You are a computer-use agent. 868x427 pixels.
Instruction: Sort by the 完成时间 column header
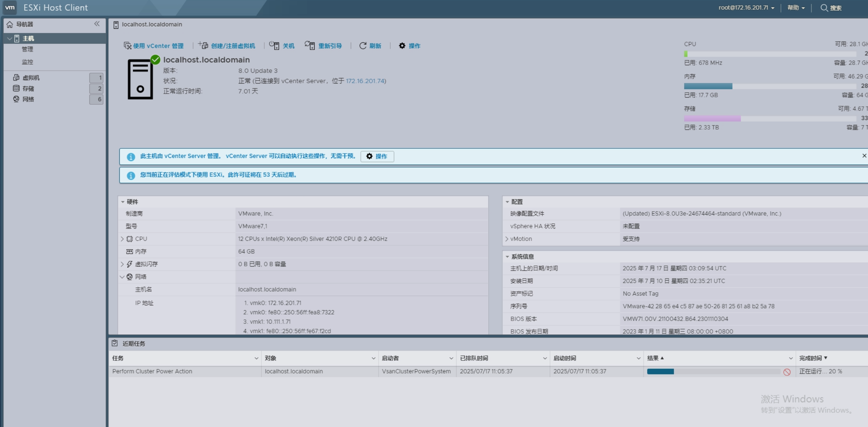[813, 358]
